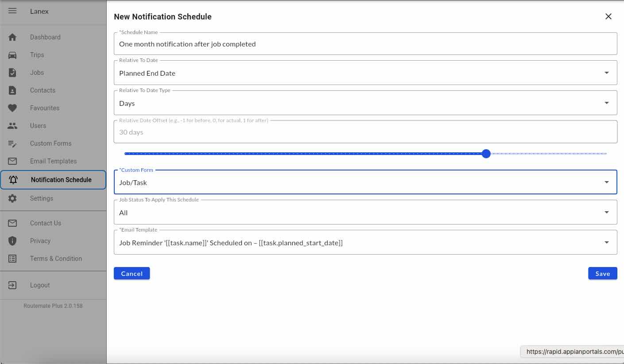Open the Days combo box

pos(365,103)
